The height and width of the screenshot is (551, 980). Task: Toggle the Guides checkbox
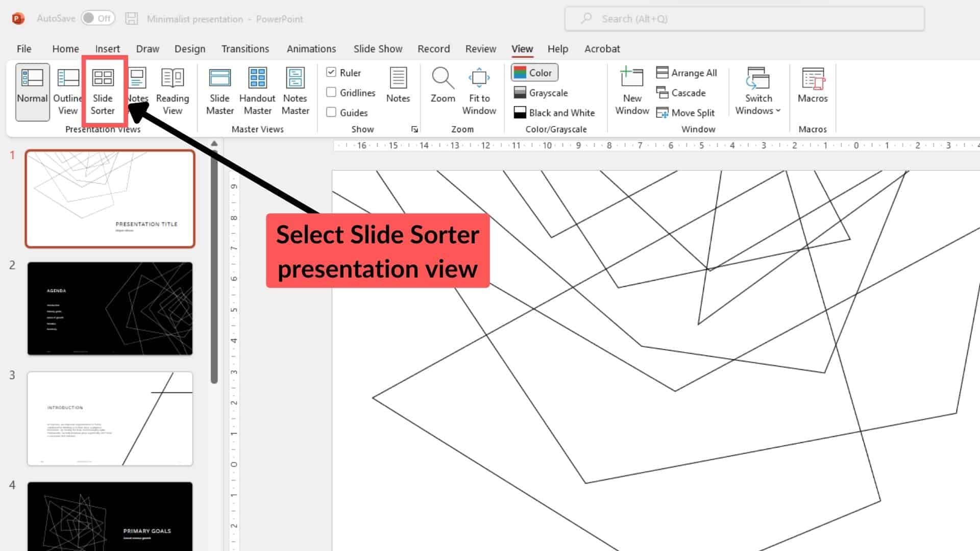pos(331,112)
